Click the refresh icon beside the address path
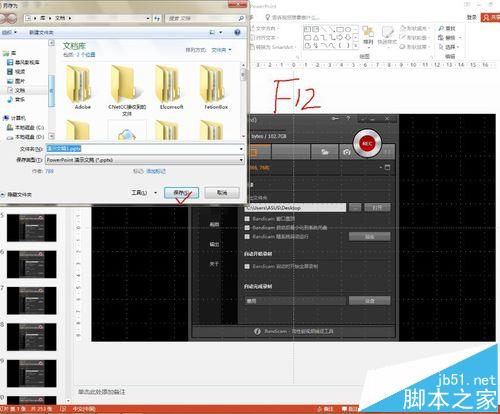This screenshot has width=500, height=414. click(x=157, y=18)
